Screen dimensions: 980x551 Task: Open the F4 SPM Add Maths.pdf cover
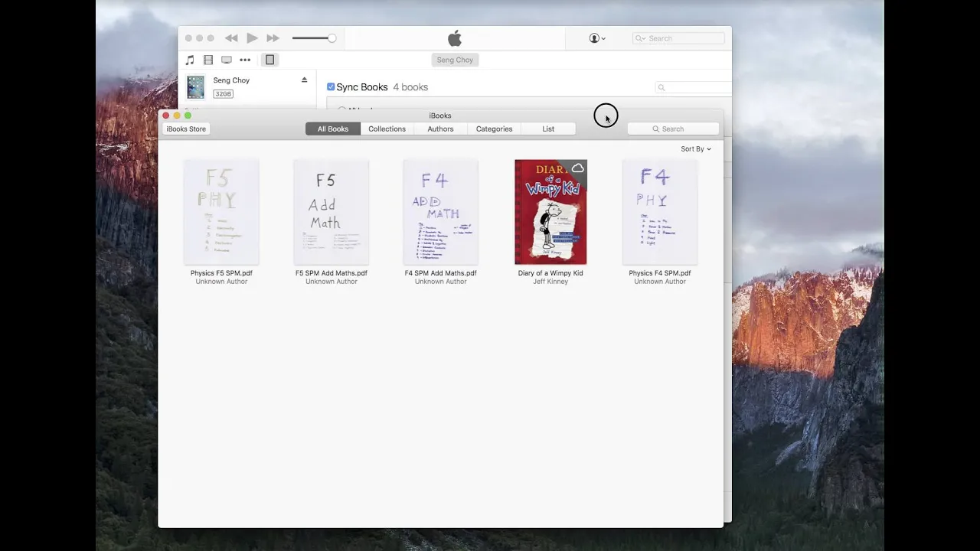point(440,212)
